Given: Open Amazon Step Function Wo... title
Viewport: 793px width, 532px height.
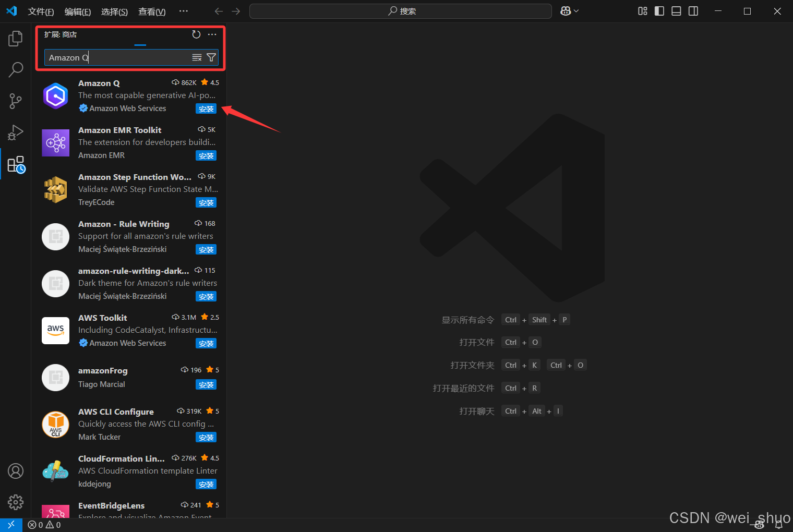Looking at the screenshot, I should click(135, 177).
